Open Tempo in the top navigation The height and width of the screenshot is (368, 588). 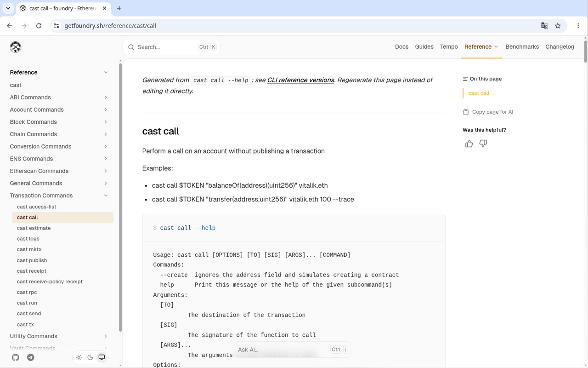pyautogui.click(x=449, y=47)
